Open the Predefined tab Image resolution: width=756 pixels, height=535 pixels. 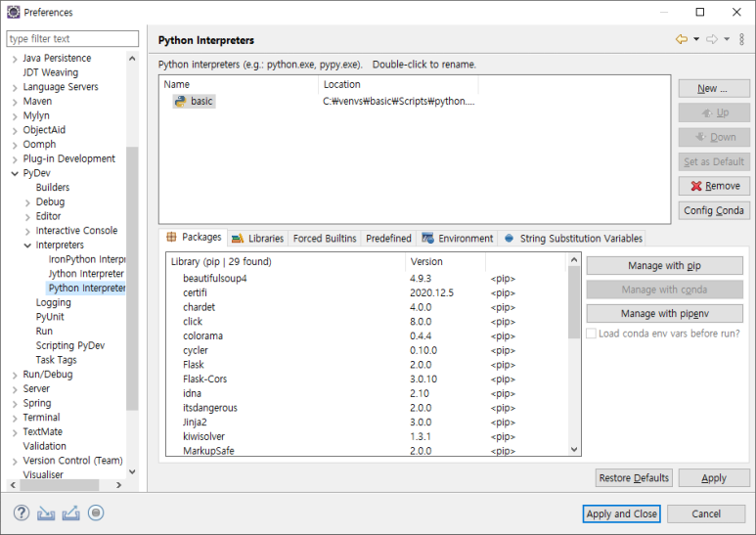coord(388,239)
